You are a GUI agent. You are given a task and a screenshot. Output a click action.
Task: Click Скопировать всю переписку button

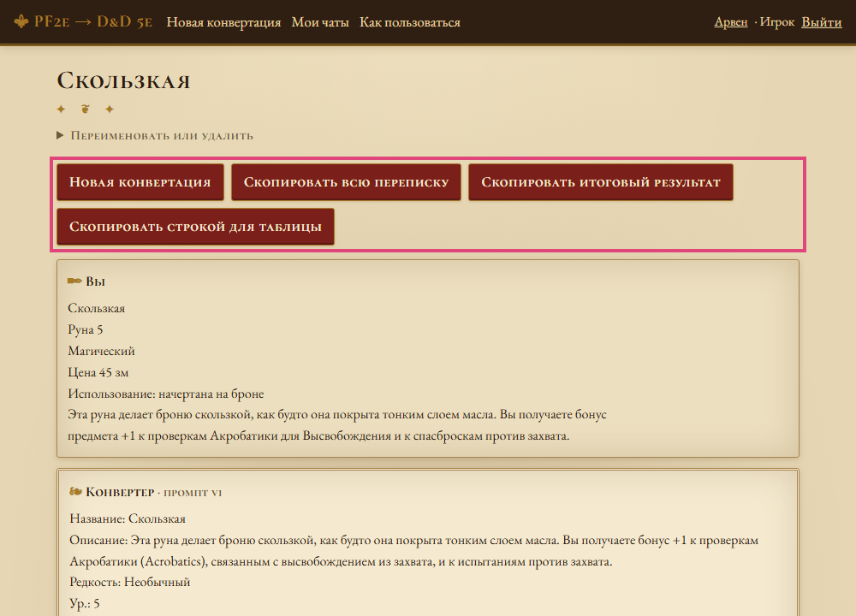[x=346, y=182]
